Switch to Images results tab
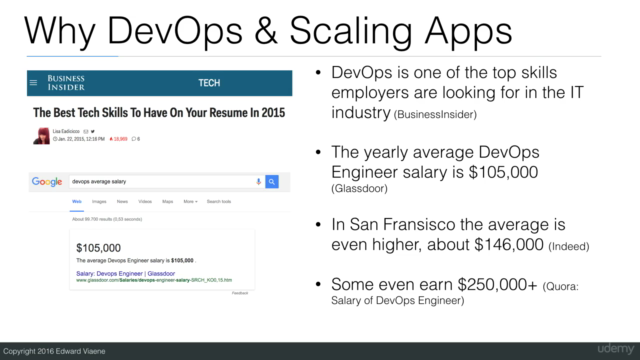This screenshot has height=360, width=640. tap(99, 202)
